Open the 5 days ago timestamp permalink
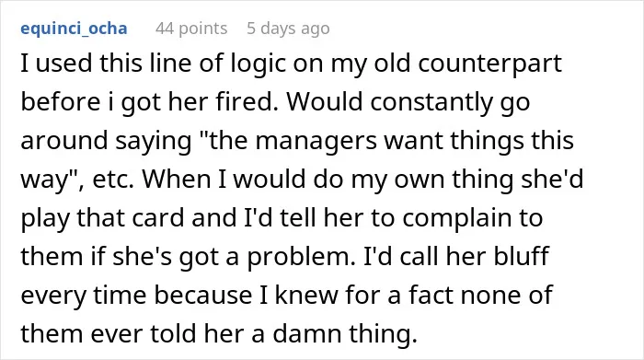Image resolution: width=644 pixels, height=360 pixels. 288,29
